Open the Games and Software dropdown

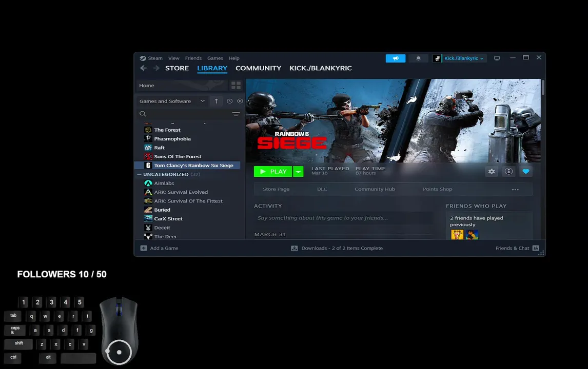point(172,101)
